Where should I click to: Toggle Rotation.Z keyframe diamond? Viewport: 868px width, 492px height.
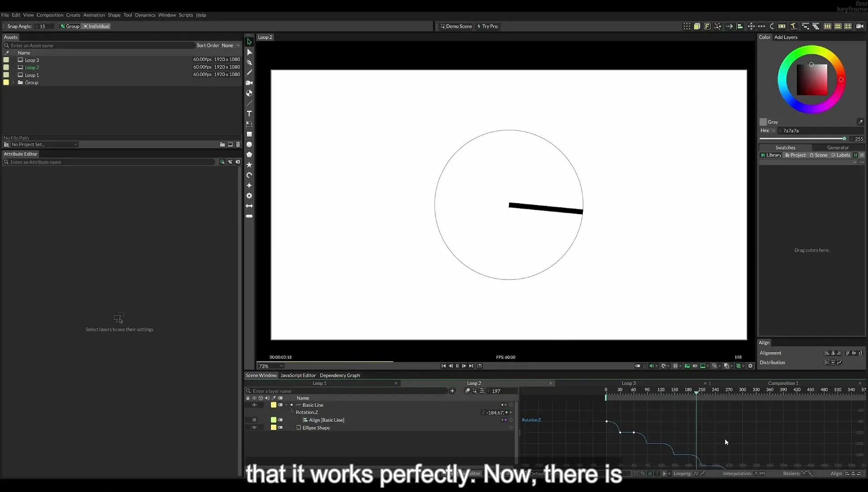coord(506,412)
